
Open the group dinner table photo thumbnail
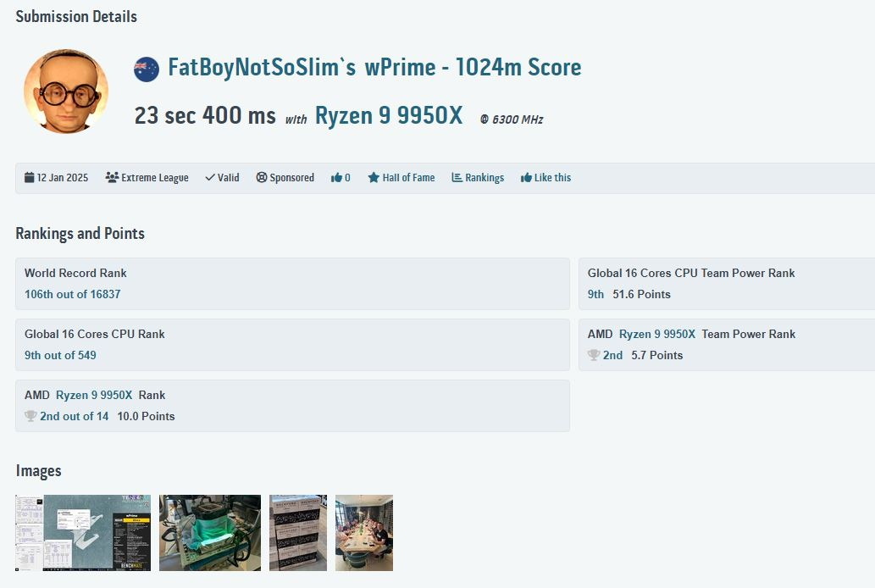click(364, 533)
